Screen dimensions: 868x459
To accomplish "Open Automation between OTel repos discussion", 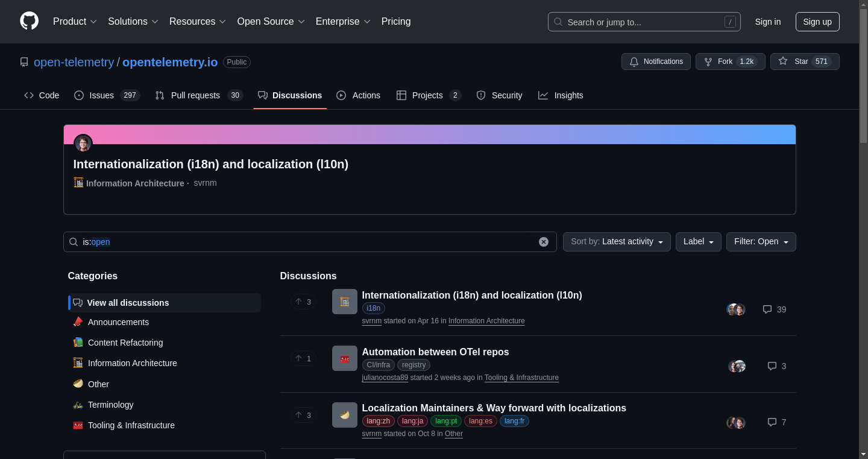I will pos(435,352).
